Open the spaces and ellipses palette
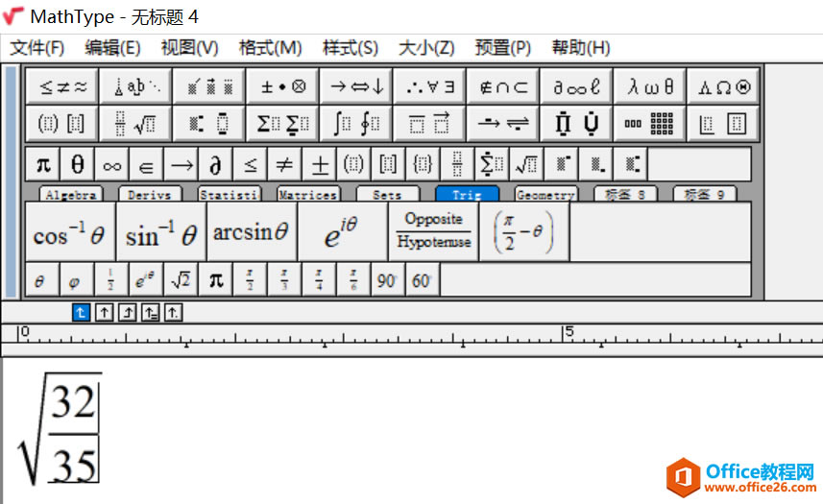823x504 pixels. click(135, 86)
